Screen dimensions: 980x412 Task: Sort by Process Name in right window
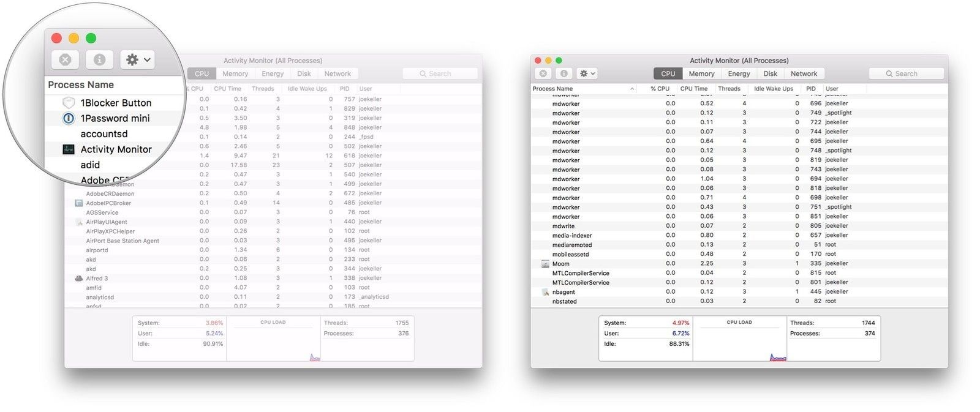584,89
